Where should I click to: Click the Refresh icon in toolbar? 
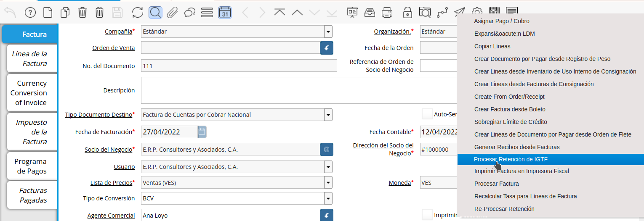(x=138, y=13)
